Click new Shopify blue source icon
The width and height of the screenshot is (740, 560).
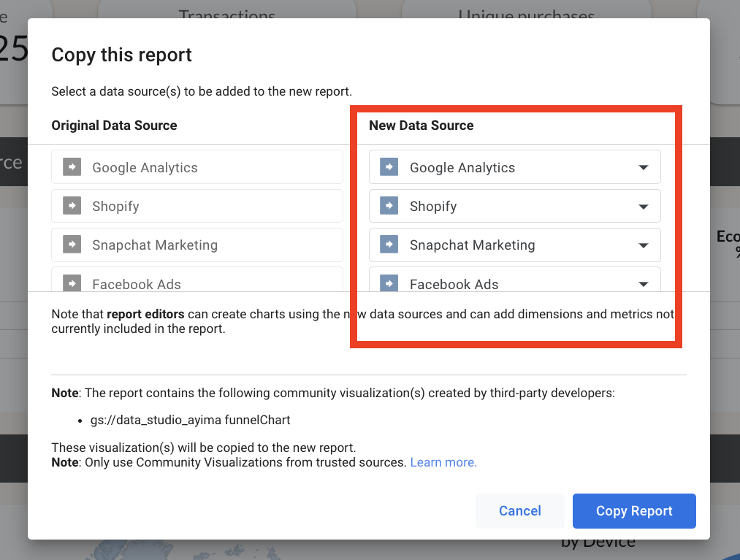coord(389,205)
